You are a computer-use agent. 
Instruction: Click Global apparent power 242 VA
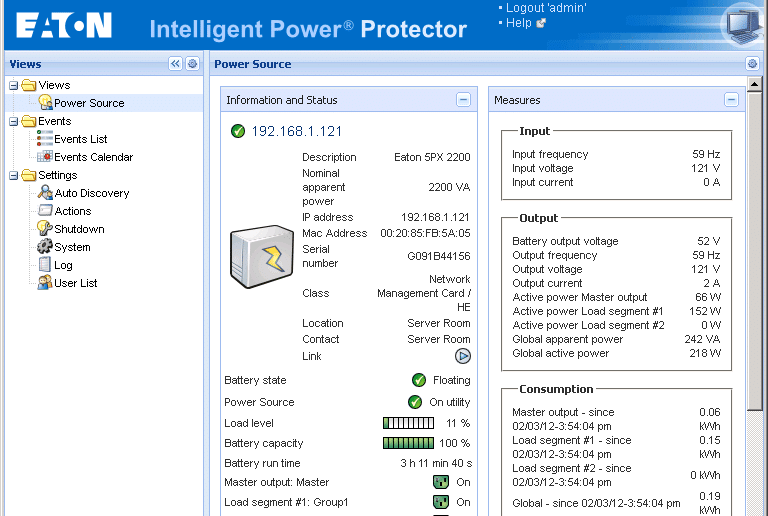pos(702,339)
